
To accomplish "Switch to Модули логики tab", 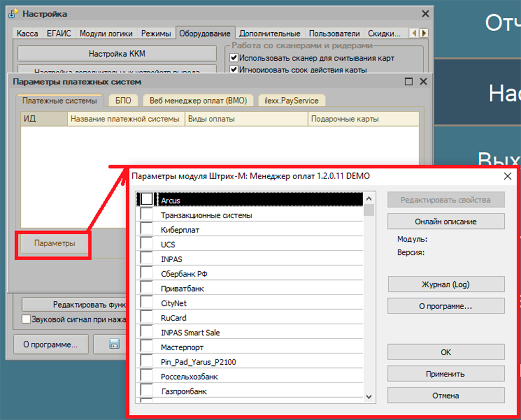I will 106,33.
